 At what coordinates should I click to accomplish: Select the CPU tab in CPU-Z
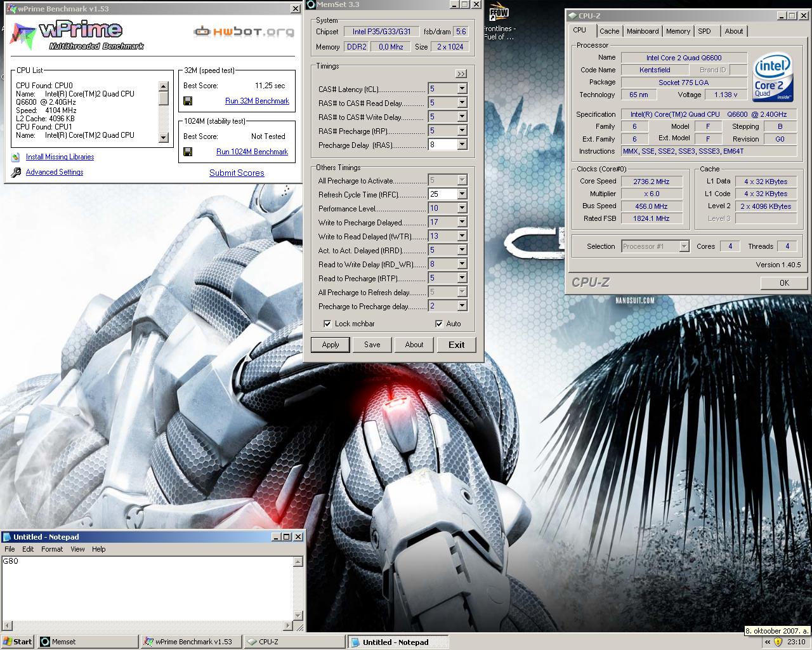(580, 30)
